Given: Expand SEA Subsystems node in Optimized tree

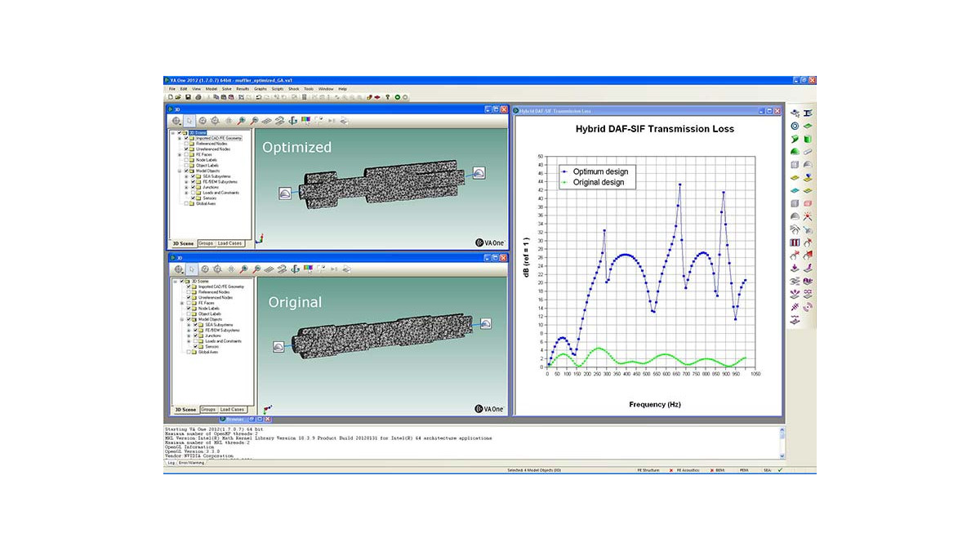Looking at the screenshot, I should [x=186, y=176].
